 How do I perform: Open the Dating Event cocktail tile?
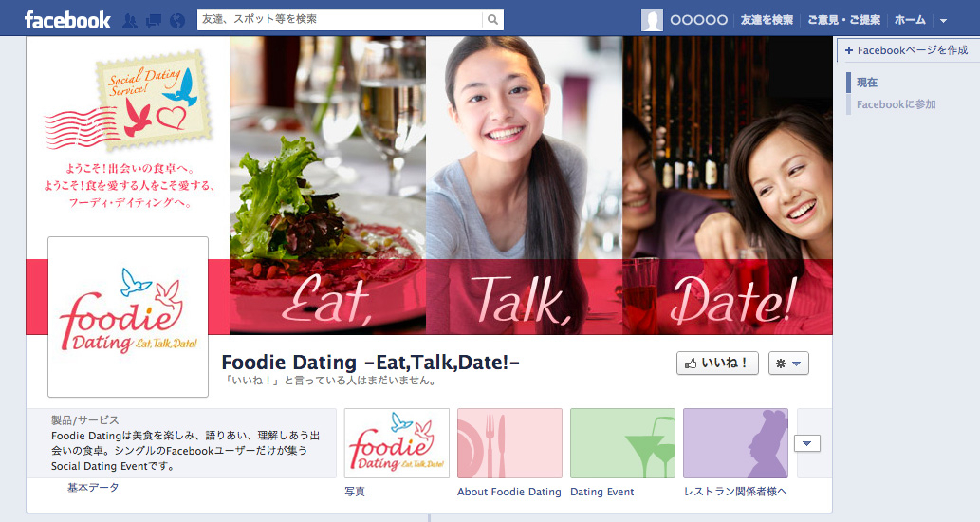tap(622, 443)
